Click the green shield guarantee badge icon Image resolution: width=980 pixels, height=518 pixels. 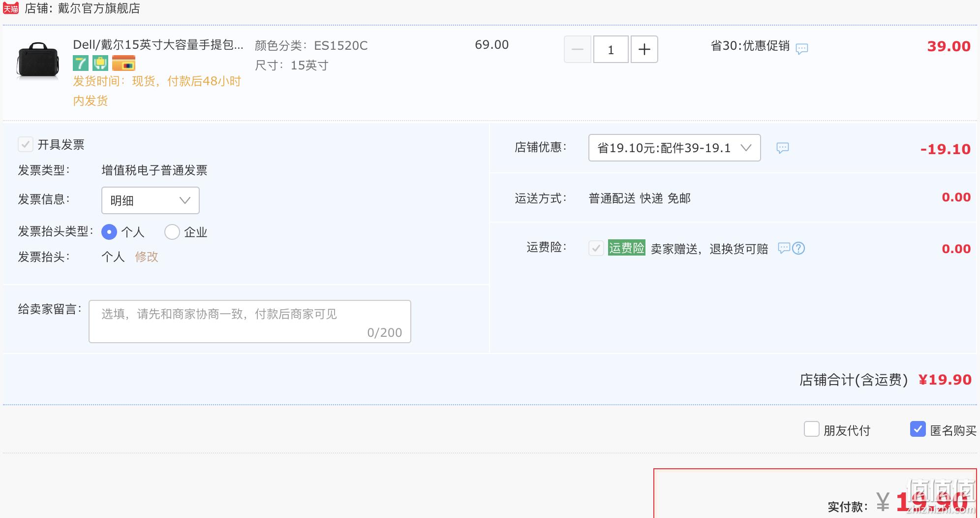[x=100, y=64]
